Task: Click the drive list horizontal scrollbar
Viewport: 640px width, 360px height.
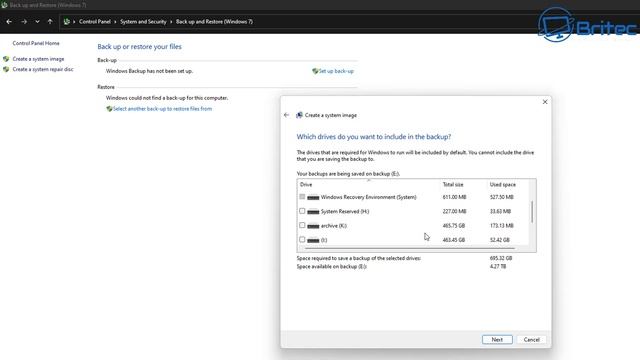Action: pos(410,248)
